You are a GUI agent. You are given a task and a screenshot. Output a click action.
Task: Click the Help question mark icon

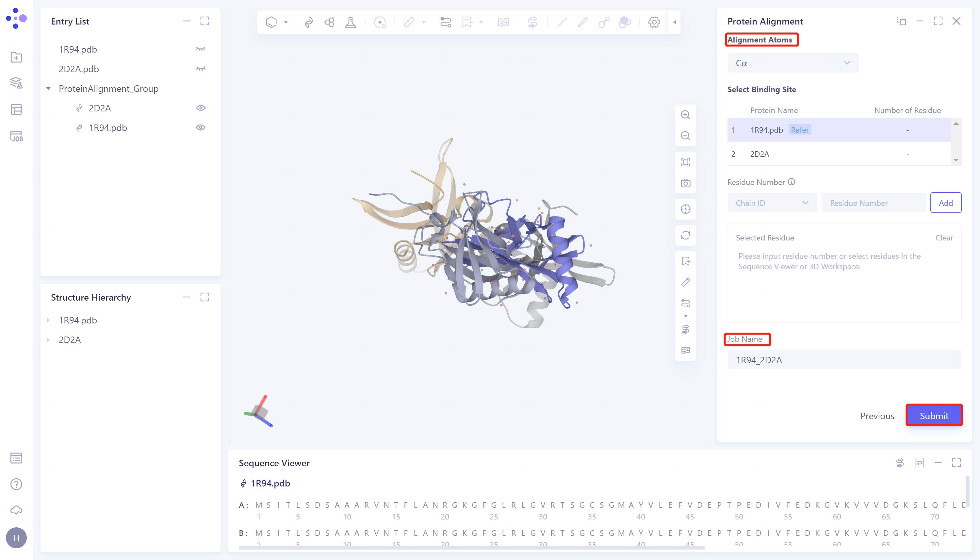click(16, 484)
